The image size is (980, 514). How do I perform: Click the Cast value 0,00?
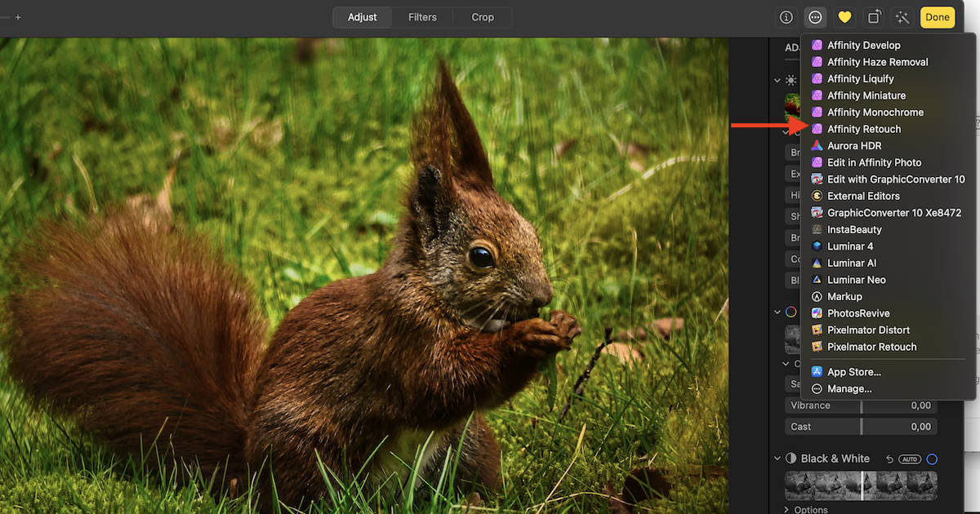(x=920, y=427)
